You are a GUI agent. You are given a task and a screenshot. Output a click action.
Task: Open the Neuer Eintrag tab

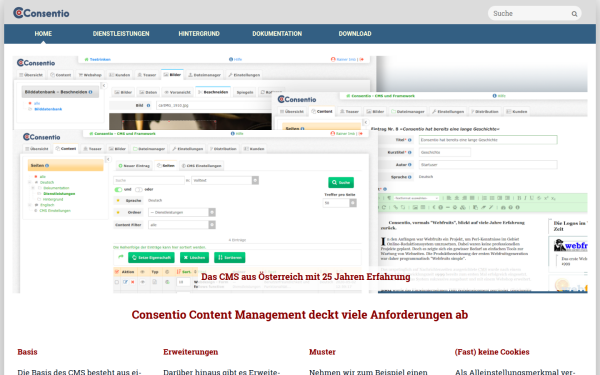(134, 166)
